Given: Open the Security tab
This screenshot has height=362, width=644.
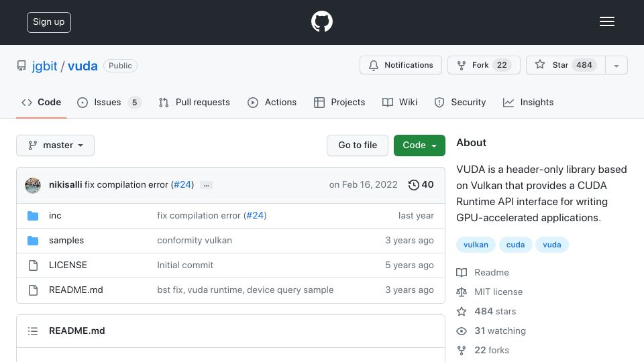Looking at the screenshot, I should pos(460,102).
